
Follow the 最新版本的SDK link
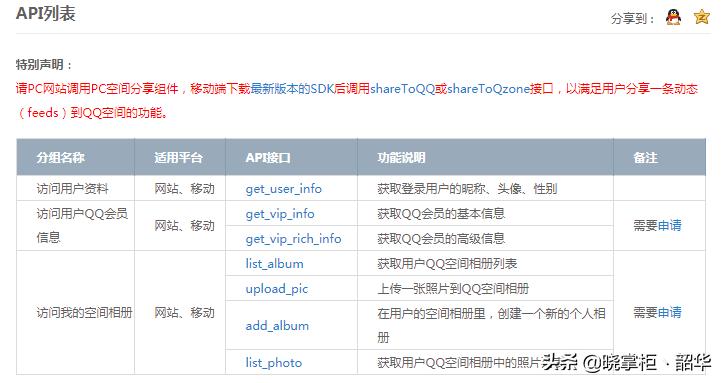292,88
